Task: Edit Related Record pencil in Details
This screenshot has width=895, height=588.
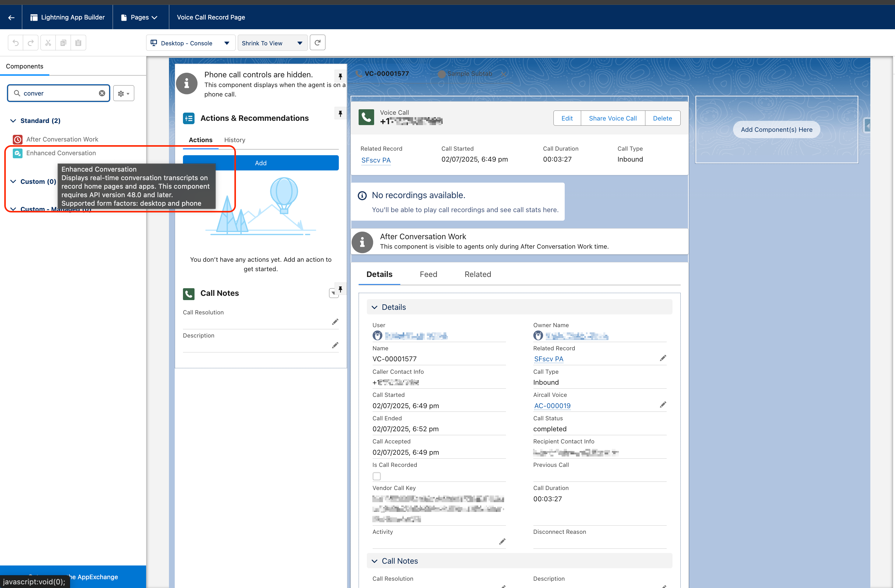Action: coord(663,358)
